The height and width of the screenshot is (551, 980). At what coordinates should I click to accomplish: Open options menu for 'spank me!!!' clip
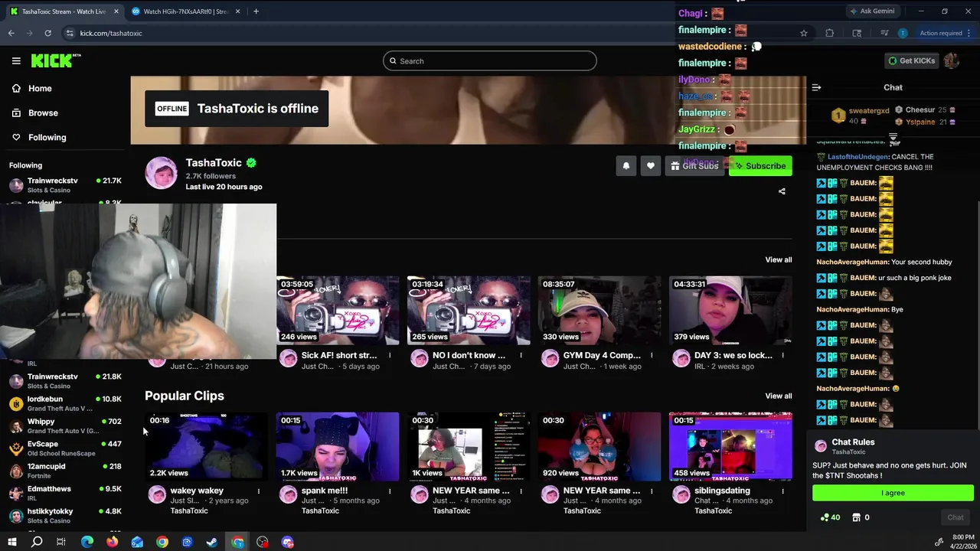[390, 491]
